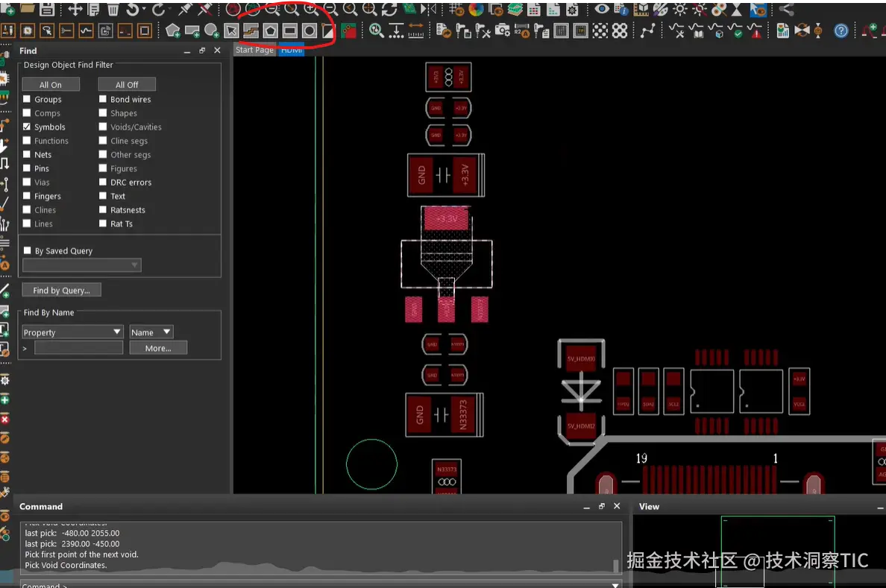
Task: Click the Zoom In magnifier icon
Action: tap(311, 8)
